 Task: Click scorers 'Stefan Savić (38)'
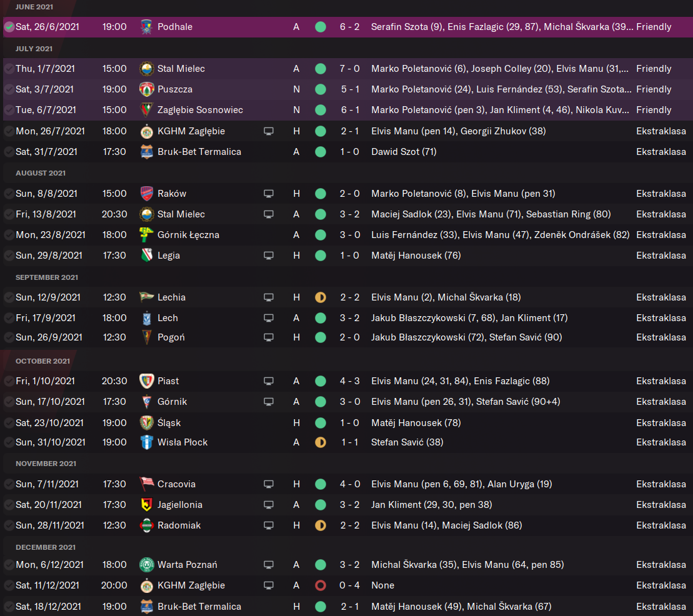407,442
